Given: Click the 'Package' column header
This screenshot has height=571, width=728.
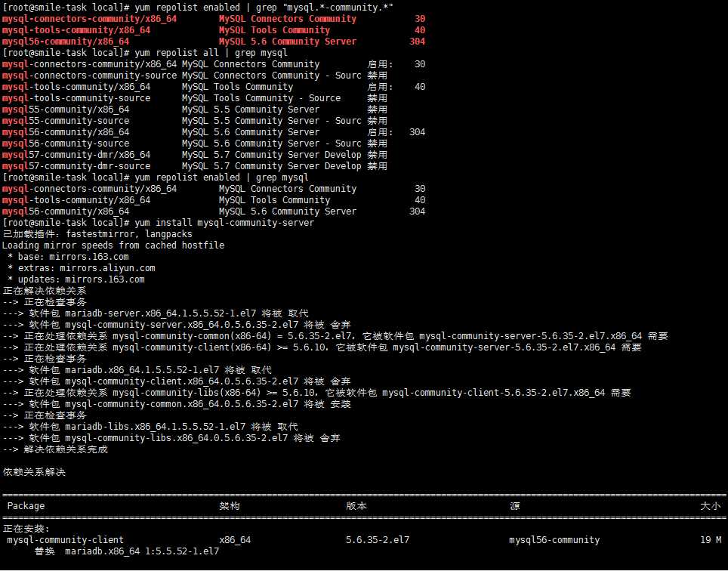Looking at the screenshot, I should [x=26, y=506].
